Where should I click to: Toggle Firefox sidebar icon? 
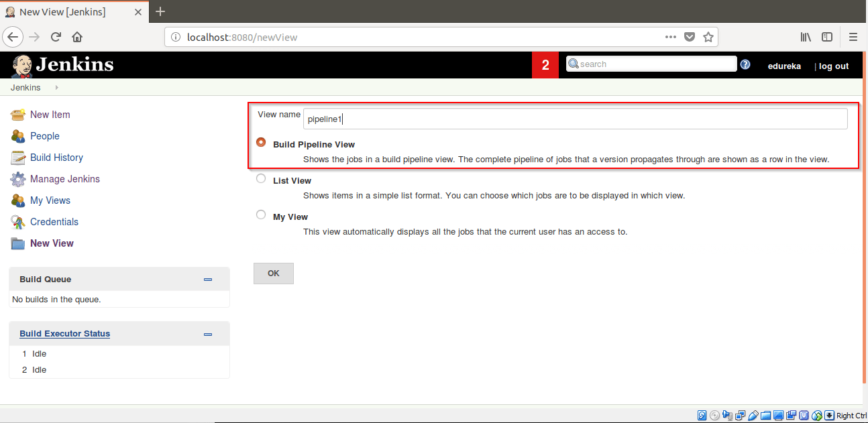[x=828, y=37]
